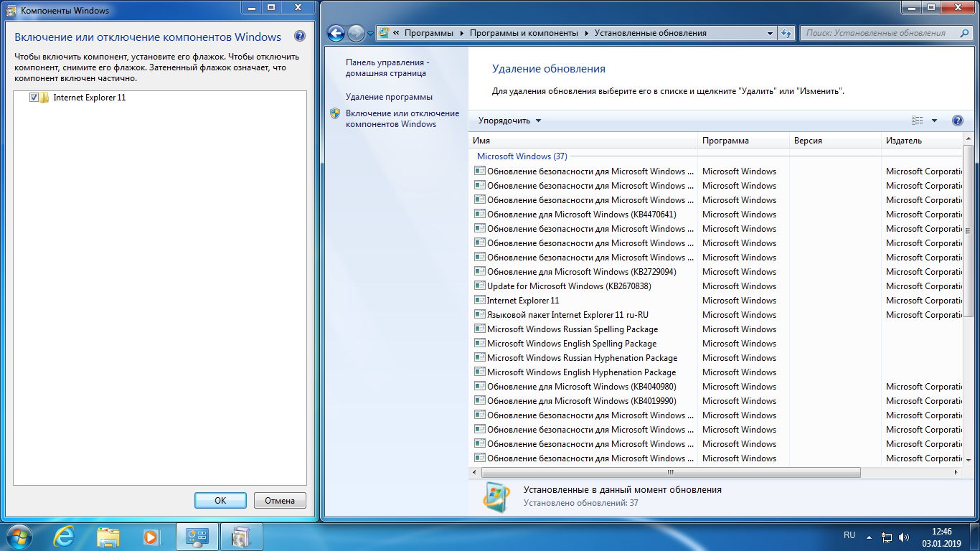Click the Отмена button
The image size is (980, 551).
click(280, 501)
